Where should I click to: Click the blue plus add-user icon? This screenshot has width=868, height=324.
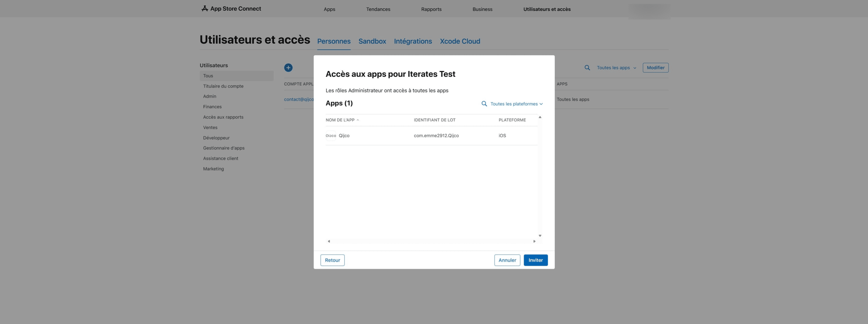288,67
